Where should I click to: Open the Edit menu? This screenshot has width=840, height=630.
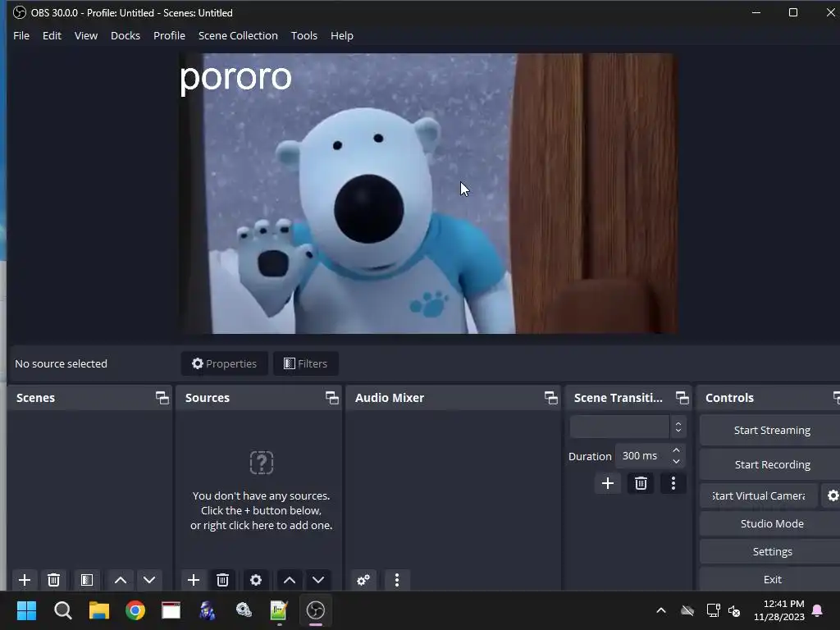coord(52,35)
